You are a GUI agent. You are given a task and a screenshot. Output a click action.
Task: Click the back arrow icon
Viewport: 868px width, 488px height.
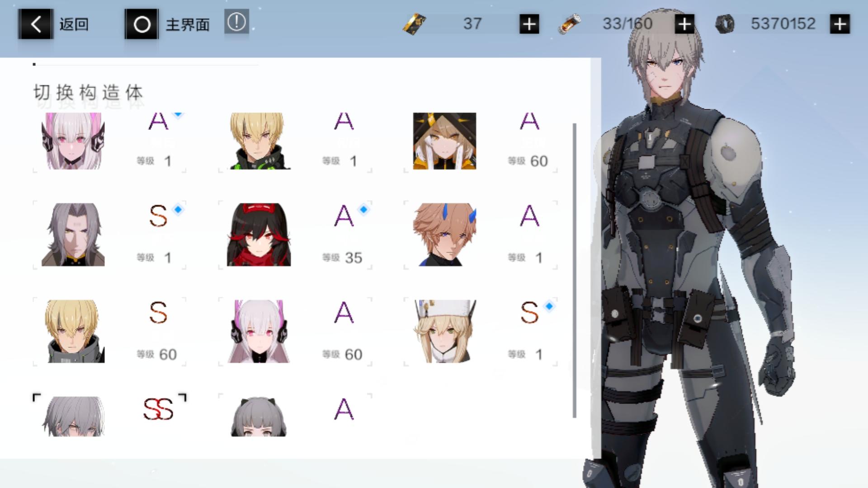coord(35,24)
